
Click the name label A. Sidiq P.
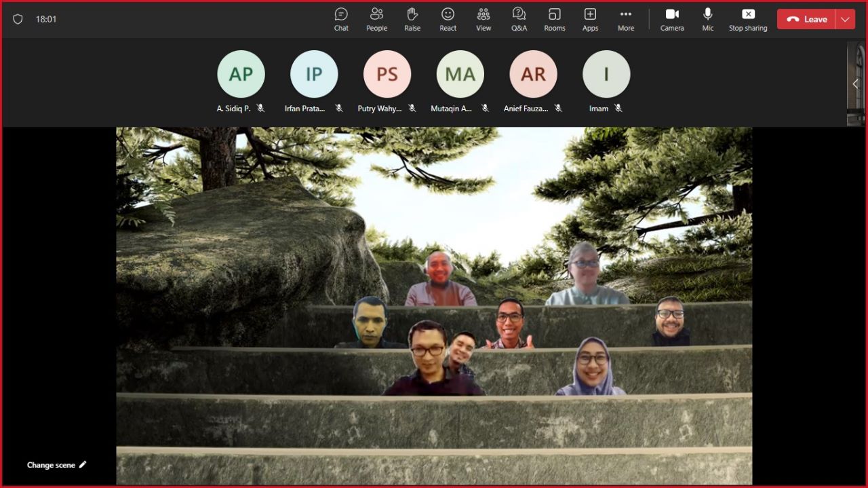coord(233,109)
